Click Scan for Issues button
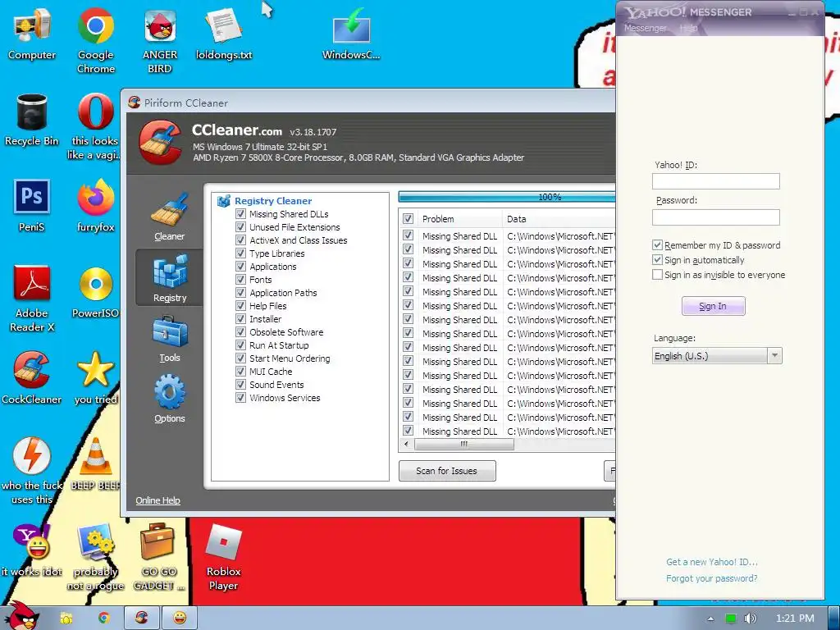The height and width of the screenshot is (630, 840). (x=447, y=471)
